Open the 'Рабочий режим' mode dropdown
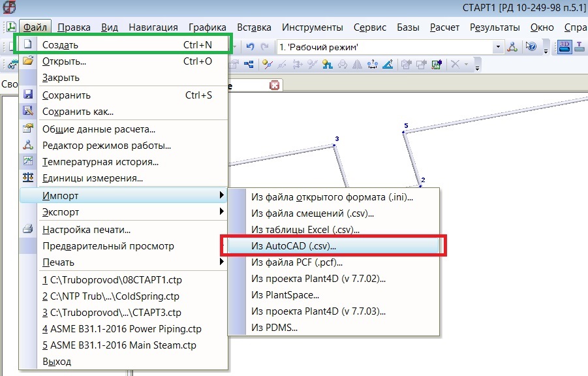 pyautogui.click(x=499, y=47)
